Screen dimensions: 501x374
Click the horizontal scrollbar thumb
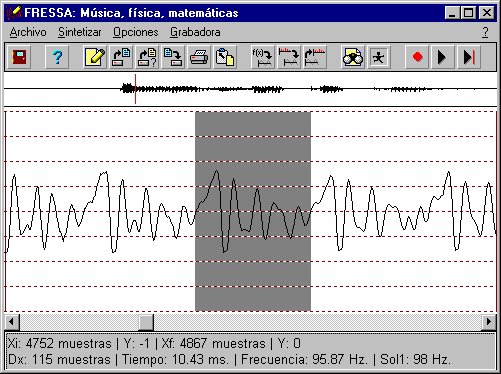(x=146, y=322)
